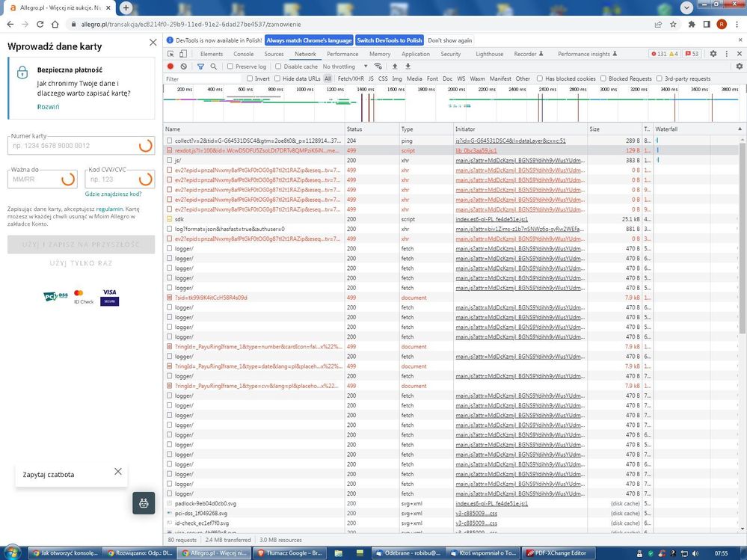Open the No throttling dropdown

click(345, 67)
